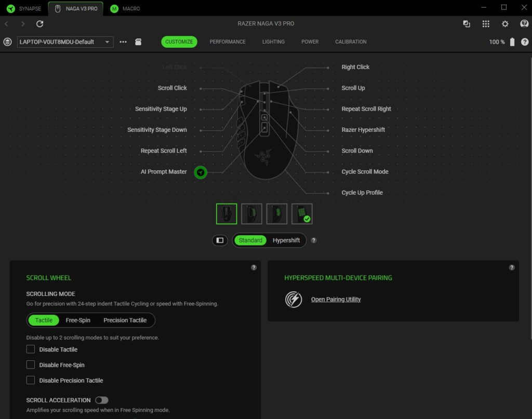The width and height of the screenshot is (532, 419).
Task: Switch to the Macro tab
Action: coord(126,8)
